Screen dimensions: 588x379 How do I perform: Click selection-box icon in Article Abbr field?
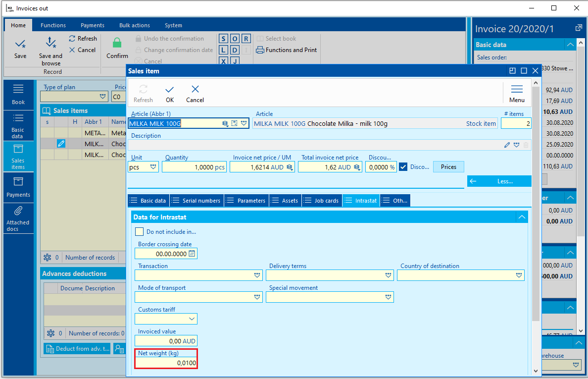(235, 123)
